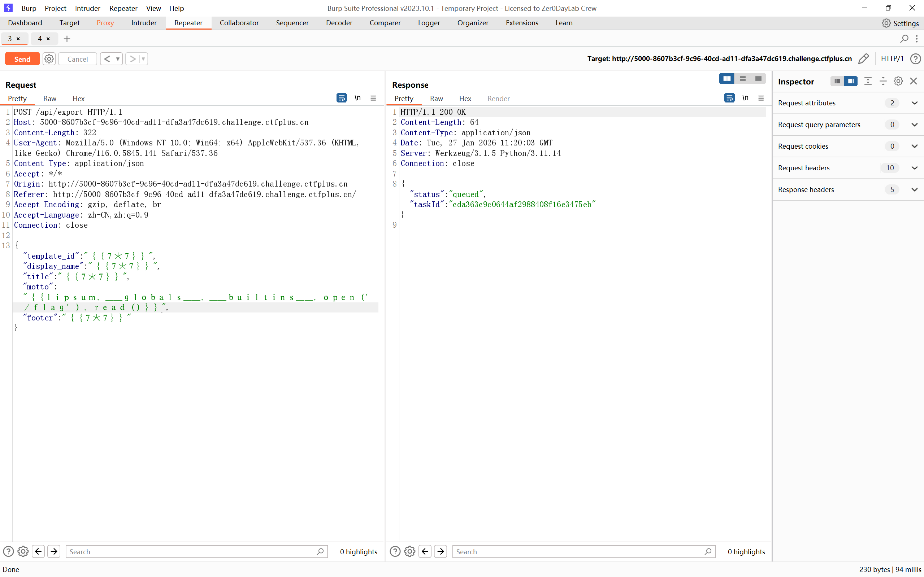The image size is (924, 577).
Task: Select side-by-side request/response layout
Action: (726, 79)
